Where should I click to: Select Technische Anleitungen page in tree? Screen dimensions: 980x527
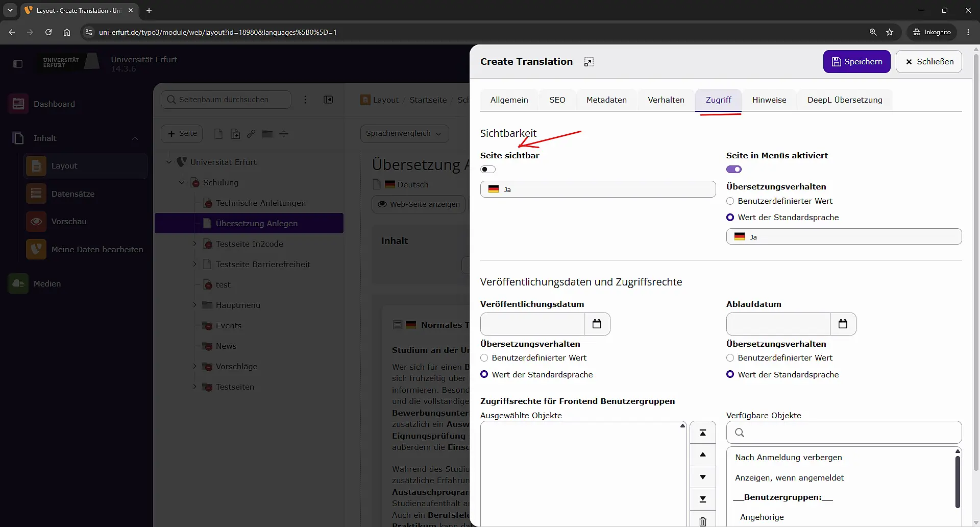(x=260, y=203)
